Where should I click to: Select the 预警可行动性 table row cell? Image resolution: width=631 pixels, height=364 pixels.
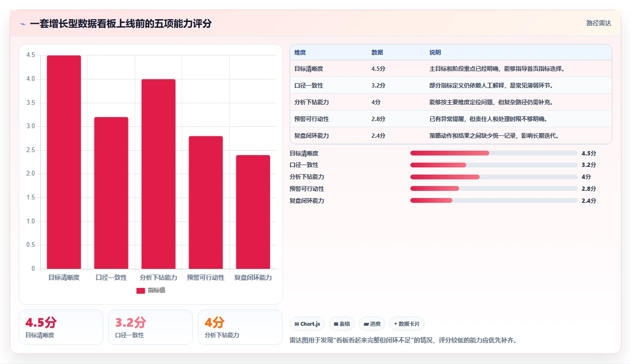(x=312, y=119)
